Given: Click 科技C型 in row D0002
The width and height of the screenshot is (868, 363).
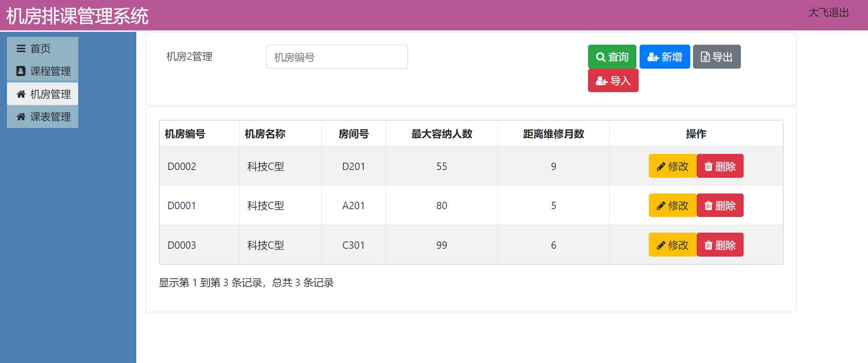Looking at the screenshot, I should pyautogui.click(x=266, y=166).
